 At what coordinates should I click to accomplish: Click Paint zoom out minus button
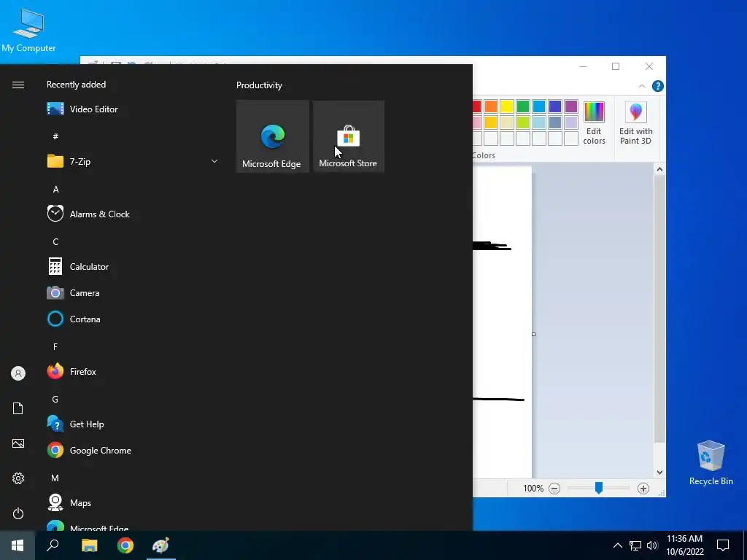click(554, 488)
